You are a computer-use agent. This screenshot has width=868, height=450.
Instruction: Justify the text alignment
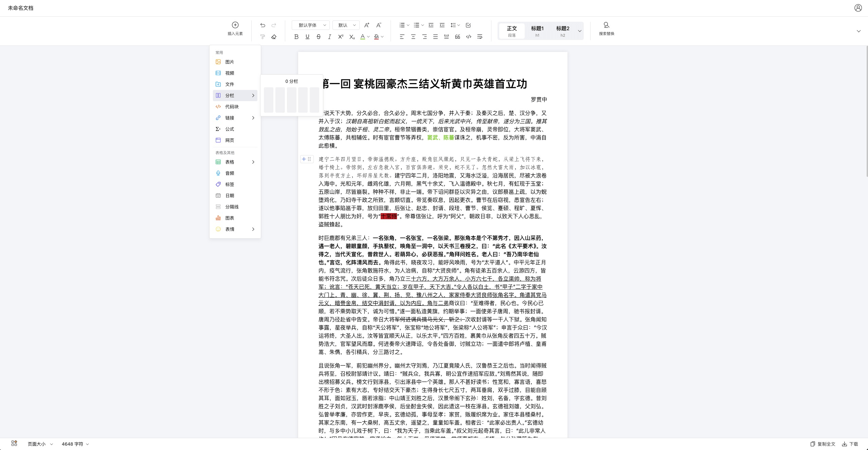(x=435, y=37)
